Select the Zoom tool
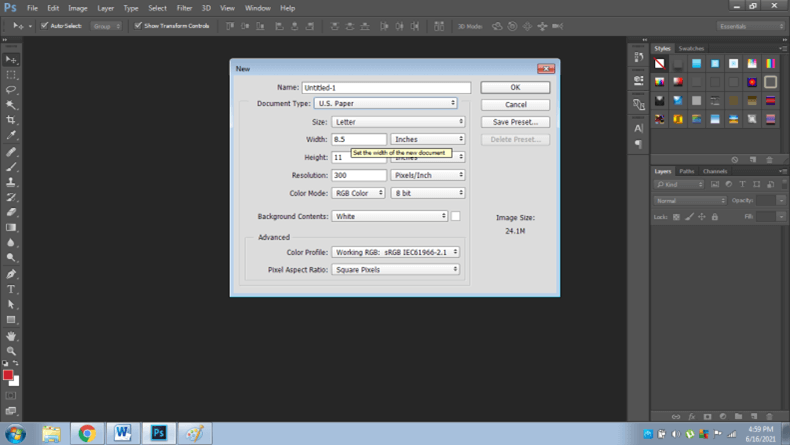Image resolution: width=790 pixels, height=445 pixels. (x=12, y=350)
